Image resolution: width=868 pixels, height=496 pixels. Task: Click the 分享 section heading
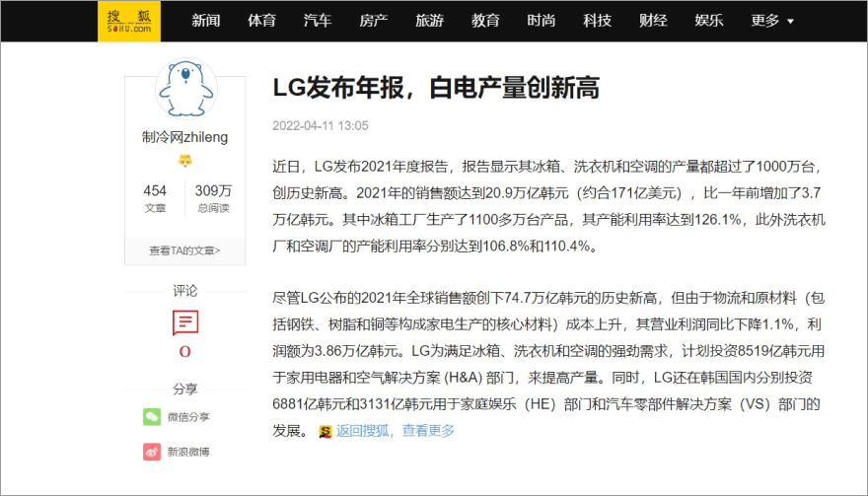184,390
